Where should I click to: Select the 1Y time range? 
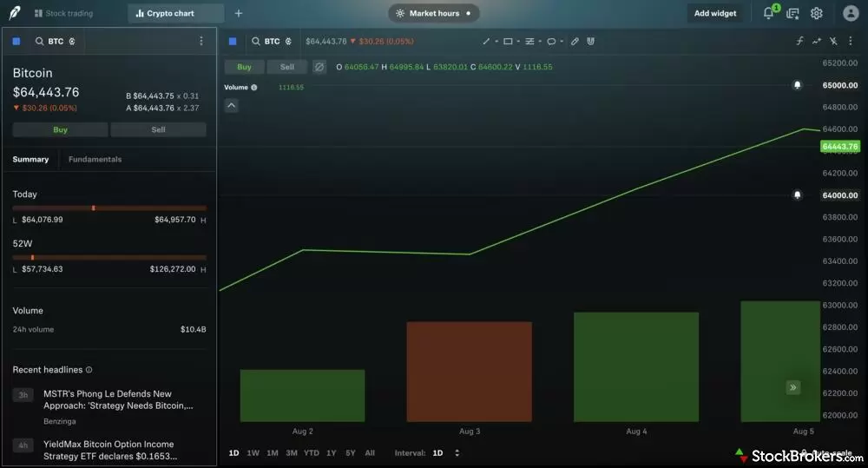331,453
